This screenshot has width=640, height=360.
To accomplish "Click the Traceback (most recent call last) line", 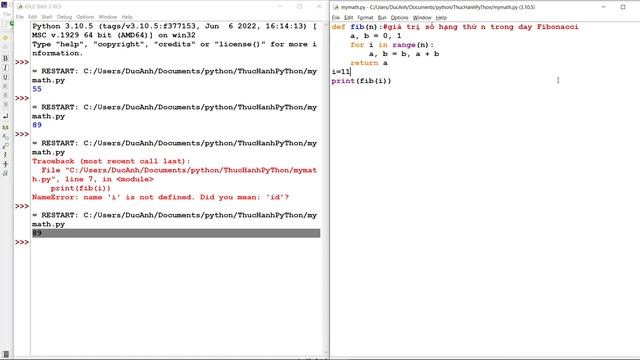I will (x=111, y=161).
